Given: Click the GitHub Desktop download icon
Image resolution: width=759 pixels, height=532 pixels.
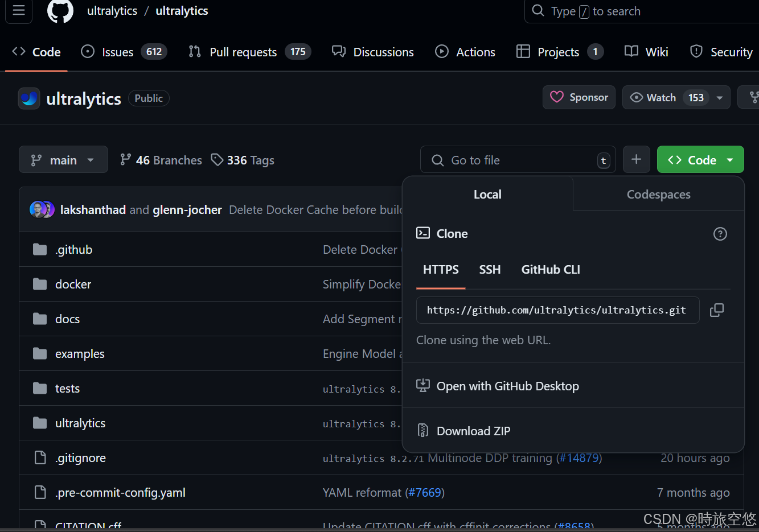Looking at the screenshot, I should [423, 386].
